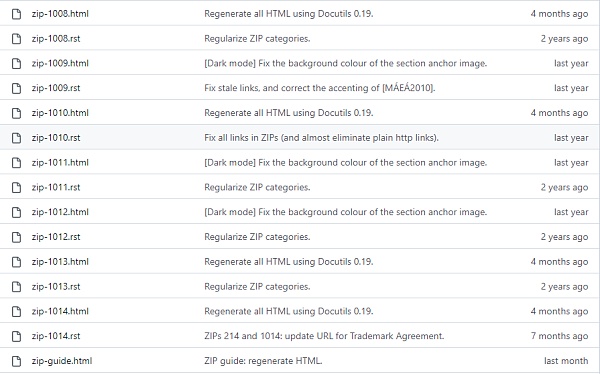Open the zip-1009.html file
The height and width of the screenshot is (374, 600).
click(60, 63)
